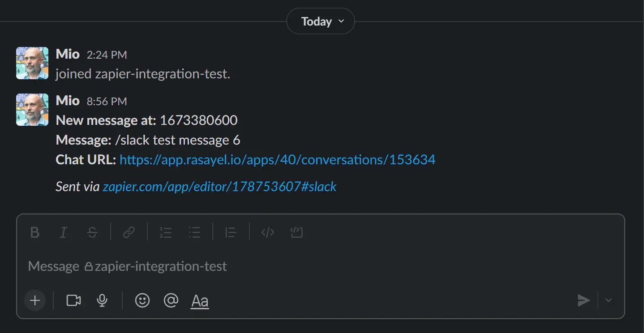
Task: Open the attachments and shortcuts plus menu
Action: tap(34, 300)
